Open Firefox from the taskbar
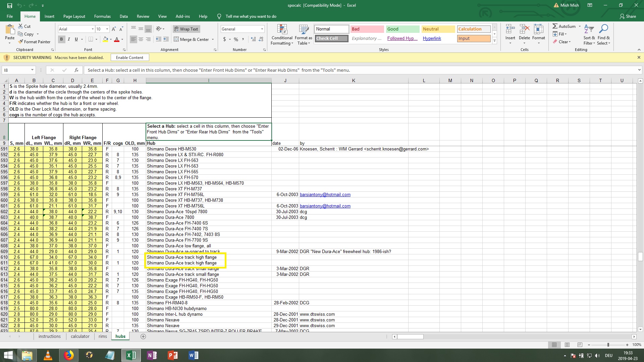Image resolution: width=644 pixels, height=362 pixels. [68, 355]
